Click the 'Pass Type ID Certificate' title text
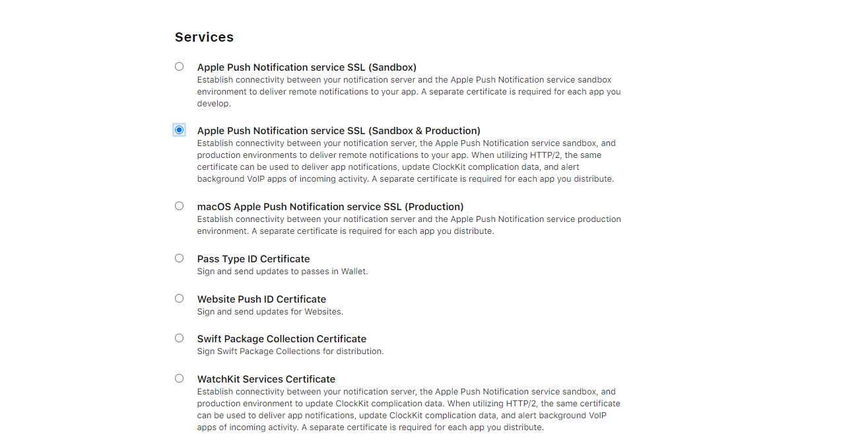 coord(253,259)
